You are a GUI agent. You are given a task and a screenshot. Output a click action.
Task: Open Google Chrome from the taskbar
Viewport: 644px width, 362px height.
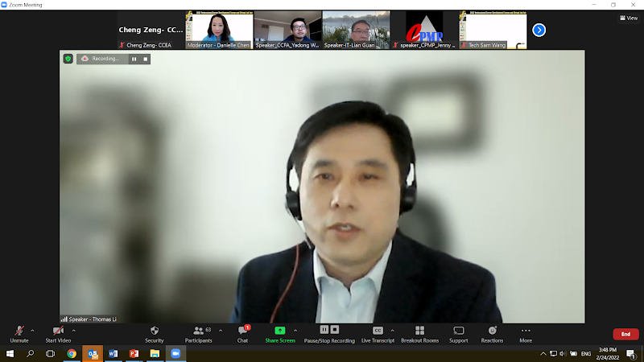pos(72,353)
